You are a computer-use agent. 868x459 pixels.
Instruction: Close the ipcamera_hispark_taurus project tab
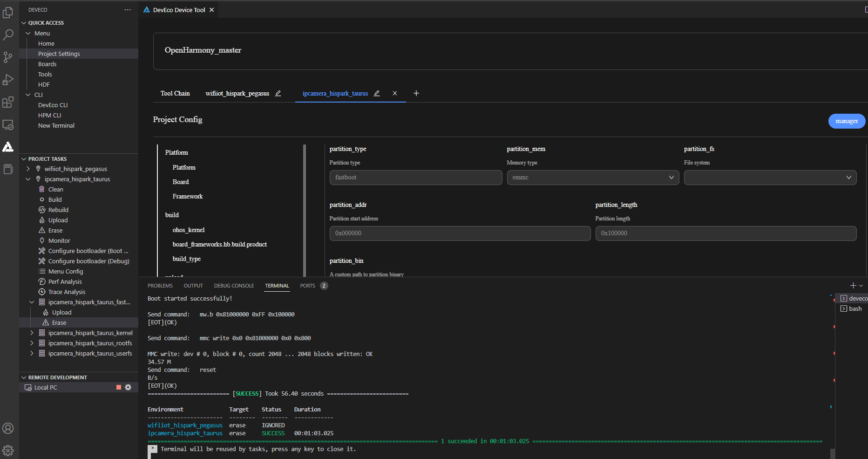(x=395, y=93)
